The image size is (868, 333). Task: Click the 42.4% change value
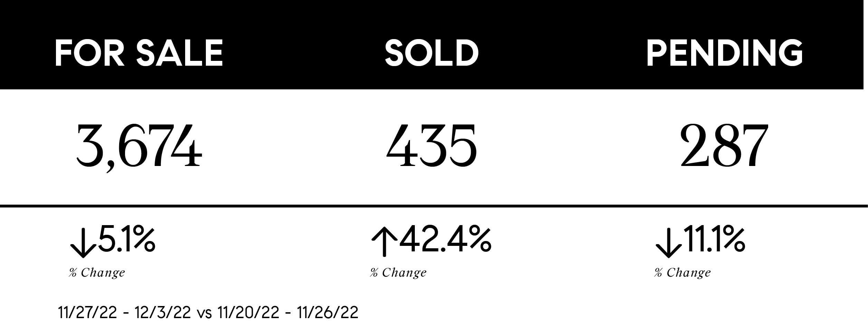coord(445,239)
